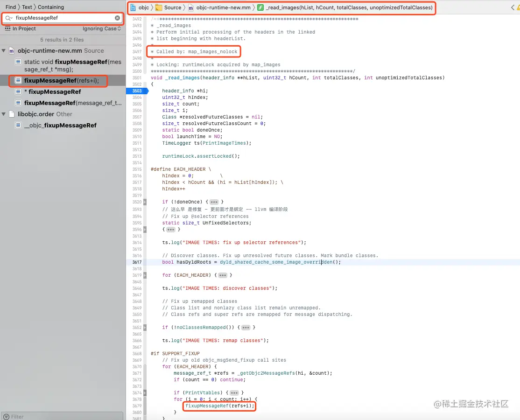Click 'IMAGE TIMES: discover classes' log string
The height and width of the screenshot is (420, 520).
pos(230,288)
